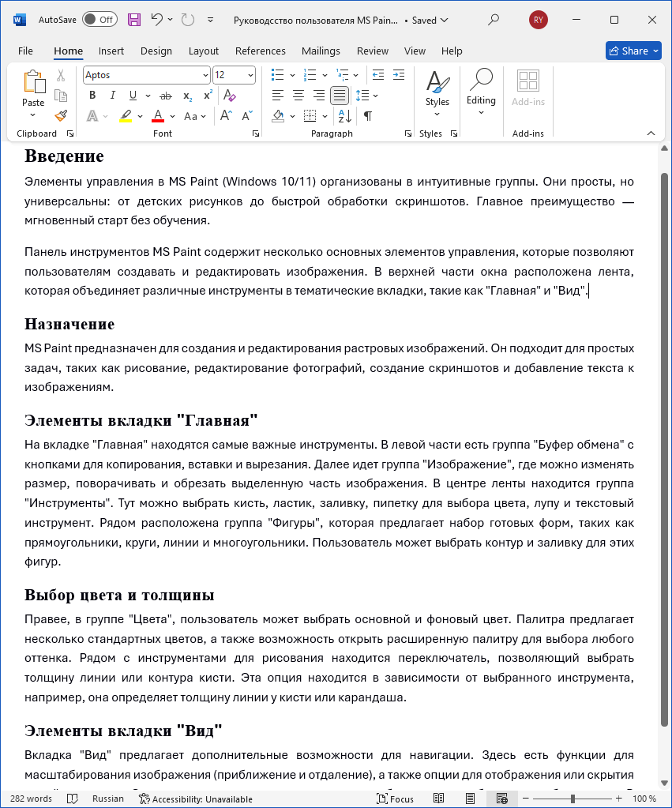Click the Clear All Formatting icon
This screenshot has height=808, width=672.
pyautogui.click(x=230, y=96)
